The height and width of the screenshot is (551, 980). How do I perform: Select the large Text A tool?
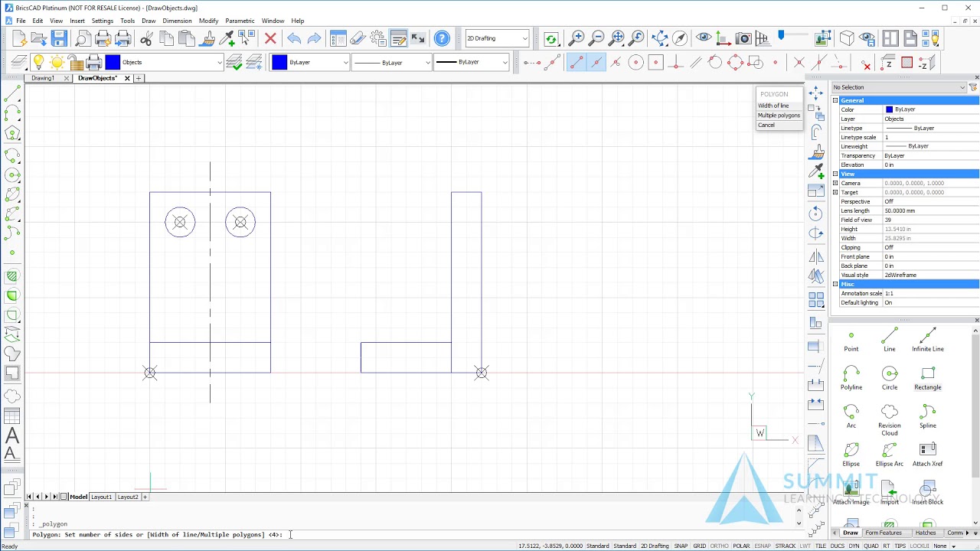[11, 436]
